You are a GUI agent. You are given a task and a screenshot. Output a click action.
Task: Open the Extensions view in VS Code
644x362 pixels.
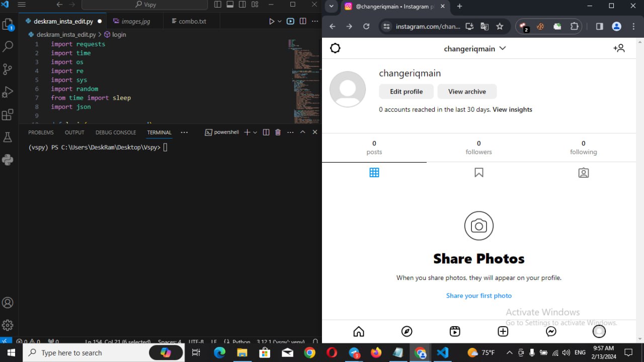[8, 115]
